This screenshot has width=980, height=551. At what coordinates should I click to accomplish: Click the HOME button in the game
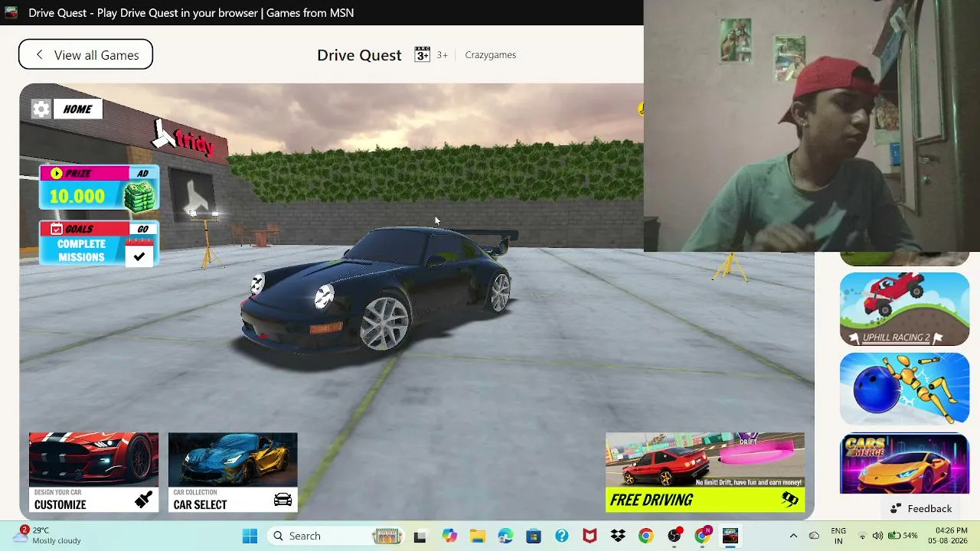point(77,109)
